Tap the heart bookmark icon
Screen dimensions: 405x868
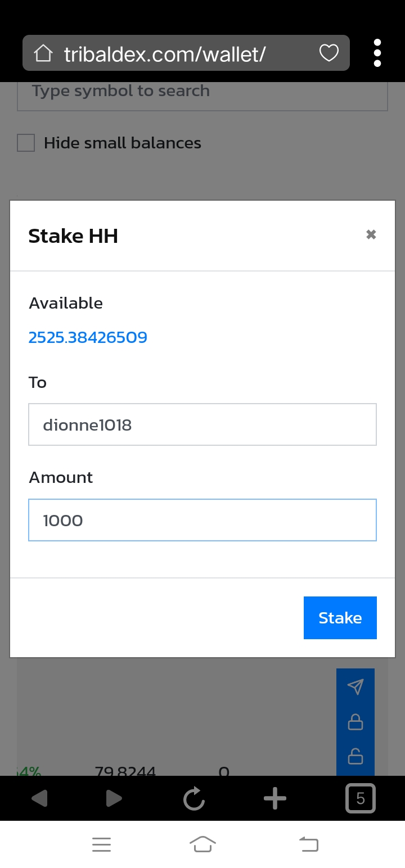329,53
